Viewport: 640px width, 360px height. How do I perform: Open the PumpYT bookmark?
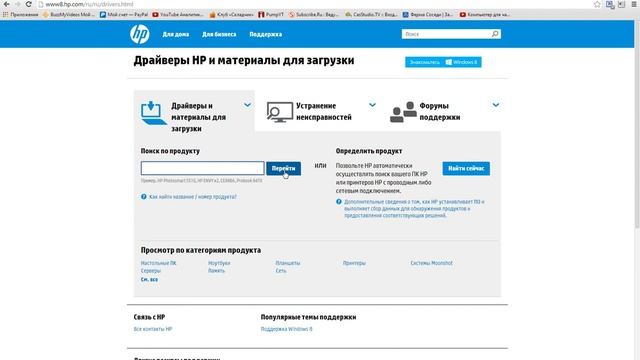point(271,14)
